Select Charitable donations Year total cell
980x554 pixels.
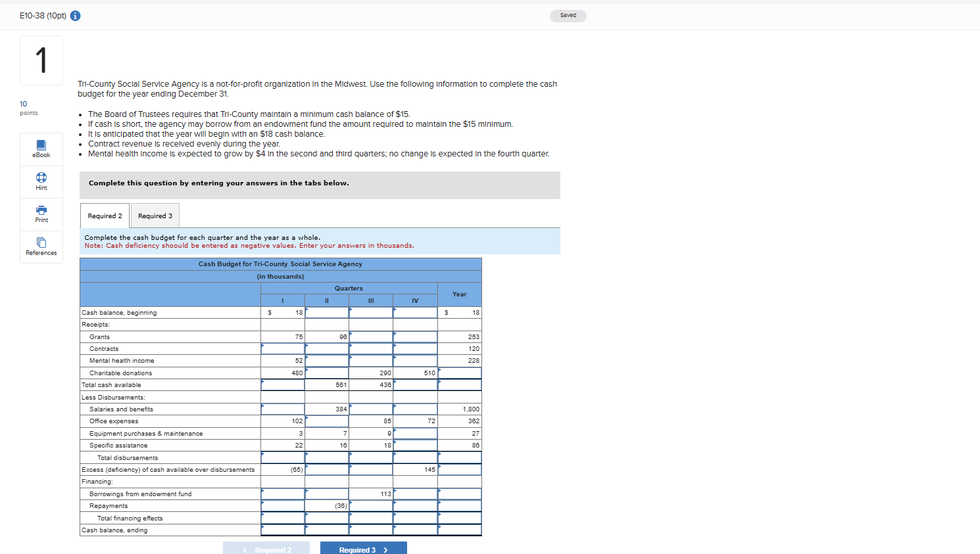click(x=460, y=373)
